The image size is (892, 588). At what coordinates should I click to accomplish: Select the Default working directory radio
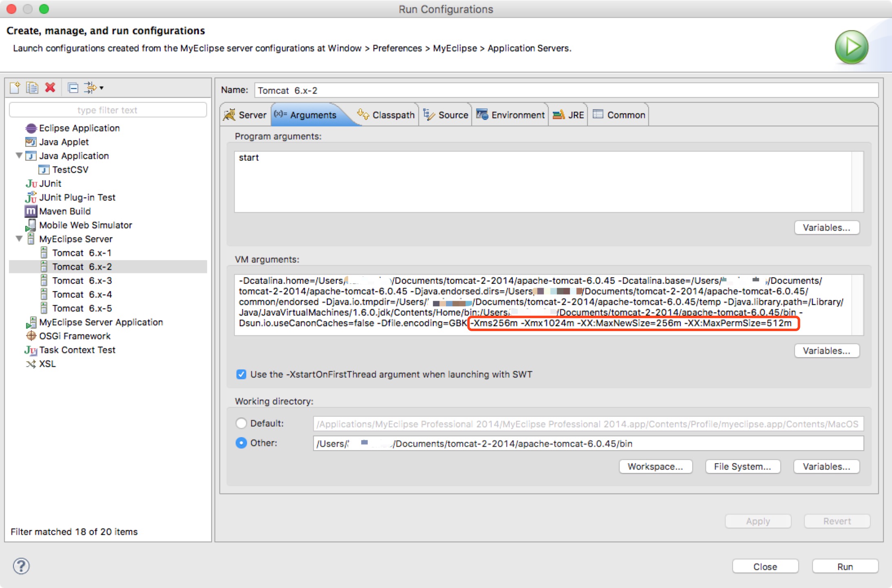[241, 423]
